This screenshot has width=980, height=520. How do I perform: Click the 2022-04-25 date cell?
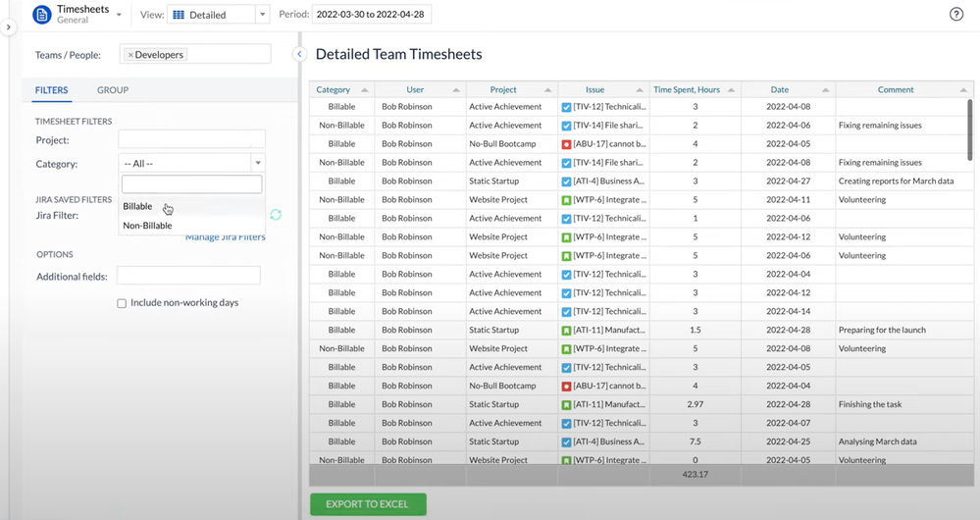click(x=788, y=442)
